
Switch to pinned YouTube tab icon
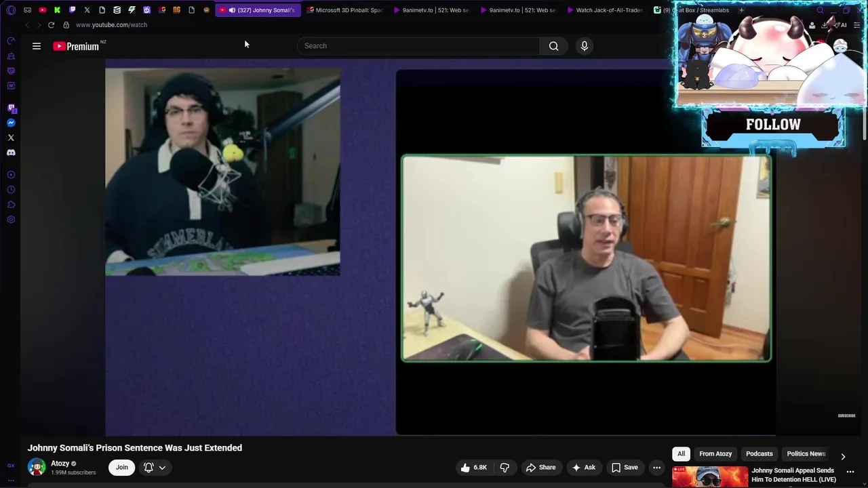[x=42, y=10]
